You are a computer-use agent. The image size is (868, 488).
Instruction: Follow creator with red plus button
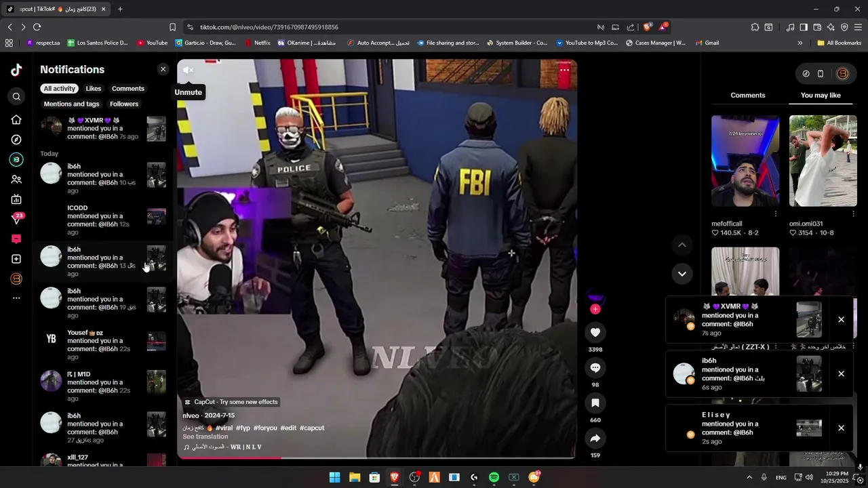tap(595, 309)
